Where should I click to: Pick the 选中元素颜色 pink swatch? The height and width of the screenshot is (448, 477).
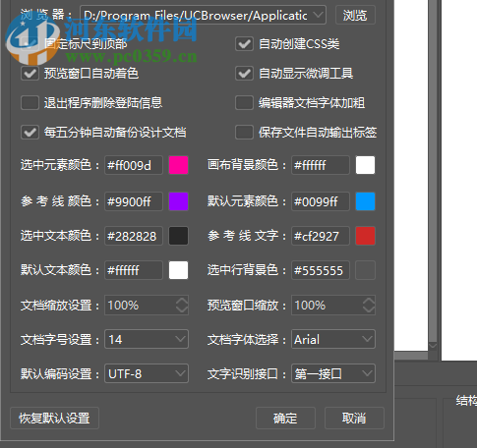(178, 165)
